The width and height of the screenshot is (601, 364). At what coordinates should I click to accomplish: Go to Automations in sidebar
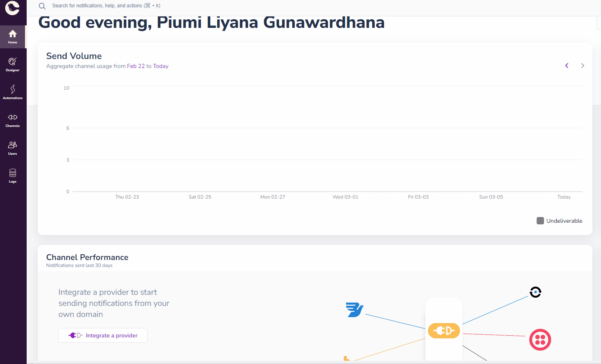13,93
